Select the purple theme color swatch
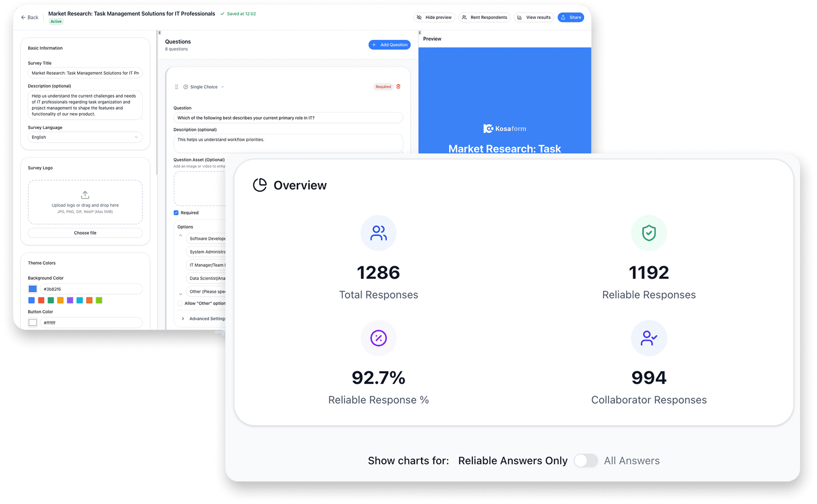The width and height of the screenshot is (817, 504). (70, 300)
